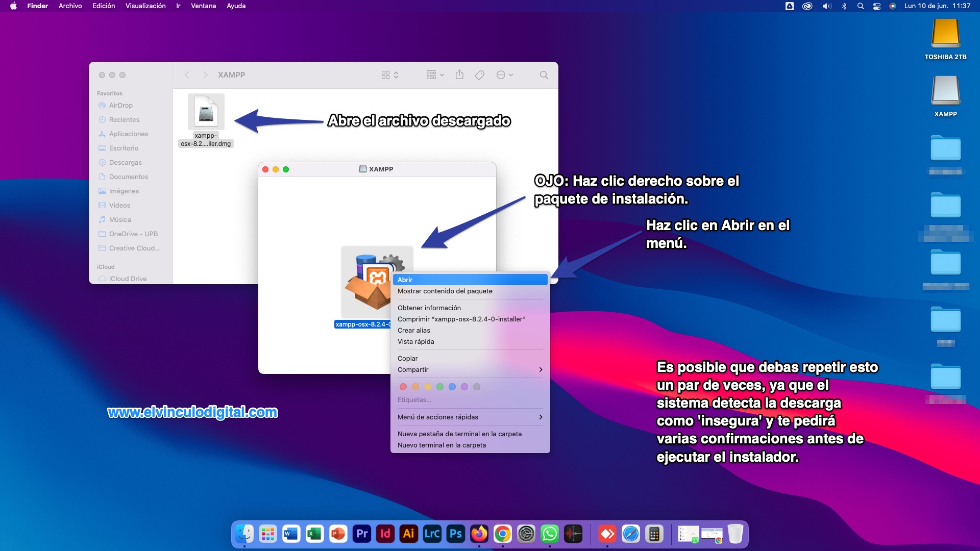Open Photoshop from the Dock
The image size is (980, 551).
(455, 534)
